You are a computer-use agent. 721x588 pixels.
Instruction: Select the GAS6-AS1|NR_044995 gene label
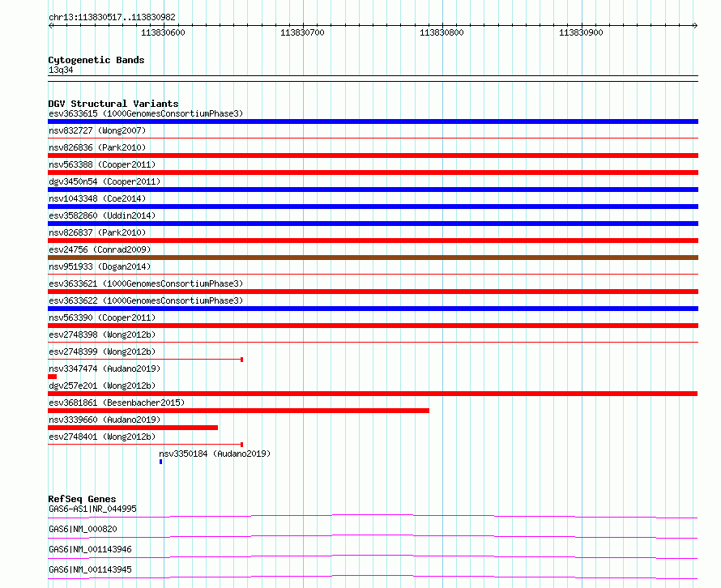tap(92, 509)
